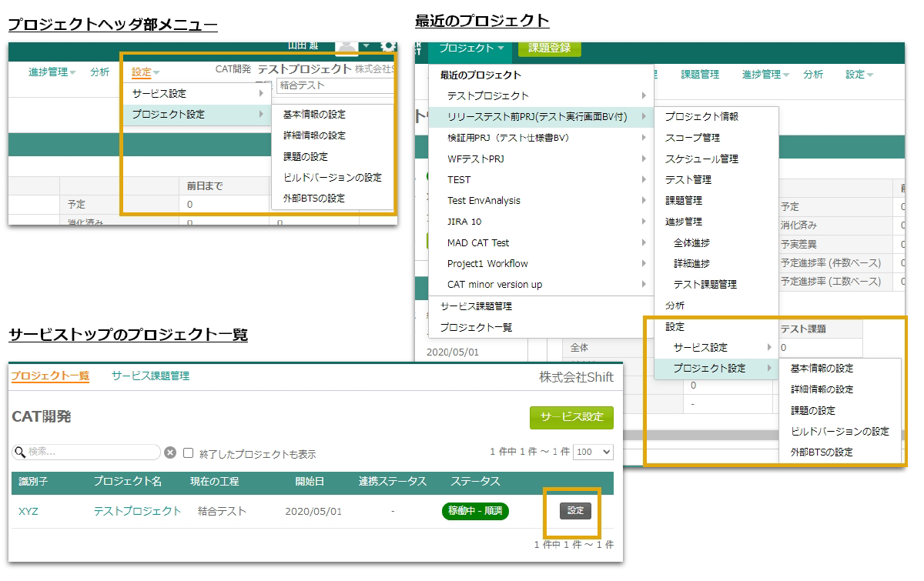This screenshot has height=581, width=924.
Task: Click the 結合テスト cell in the XYZ row
Action: click(x=222, y=511)
